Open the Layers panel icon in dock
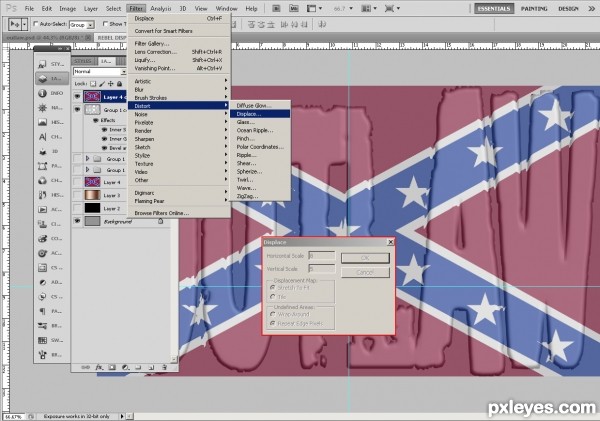The height and width of the screenshot is (421, 600). 42,79
